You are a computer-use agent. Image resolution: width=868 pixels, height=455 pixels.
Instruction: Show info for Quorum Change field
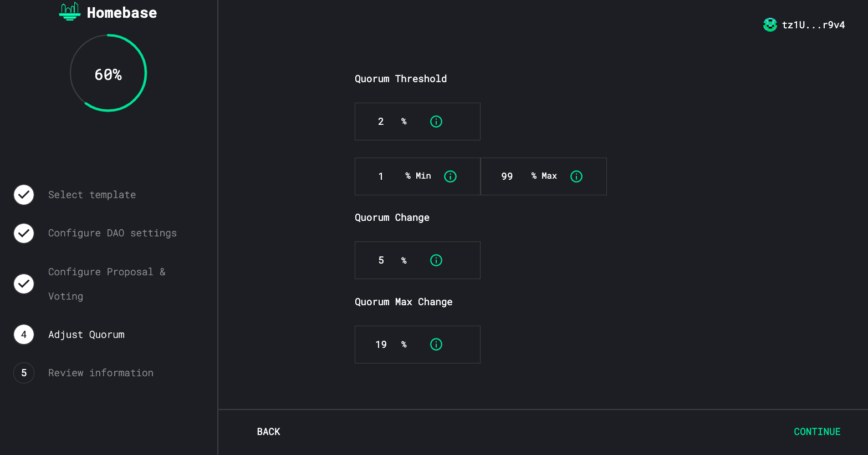tap(436, 260)
